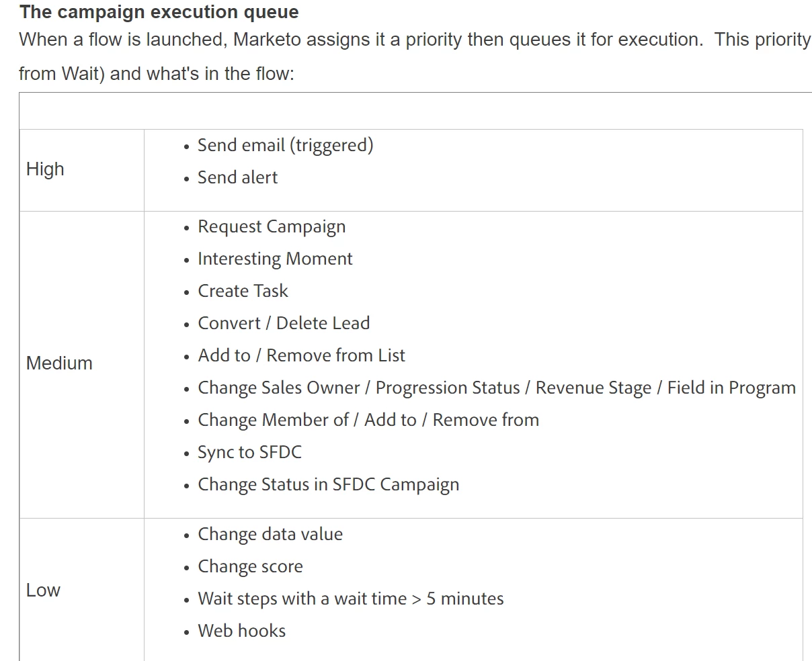
Task: Click the campaign execution queue heading
Action: pos(159,12)
